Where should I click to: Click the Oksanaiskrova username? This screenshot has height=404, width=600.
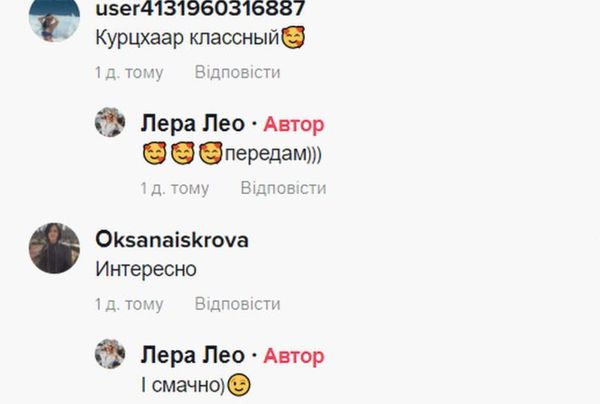(x=172, y=240)
